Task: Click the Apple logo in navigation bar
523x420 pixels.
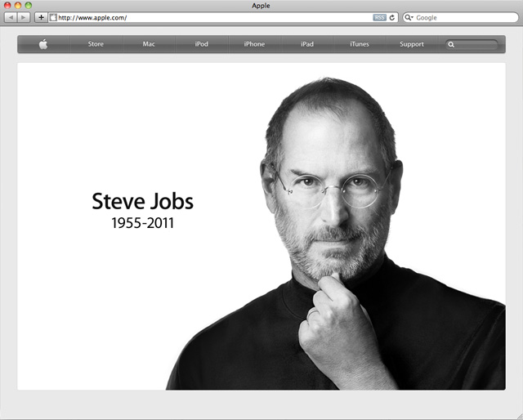Action: pos(43,44)
